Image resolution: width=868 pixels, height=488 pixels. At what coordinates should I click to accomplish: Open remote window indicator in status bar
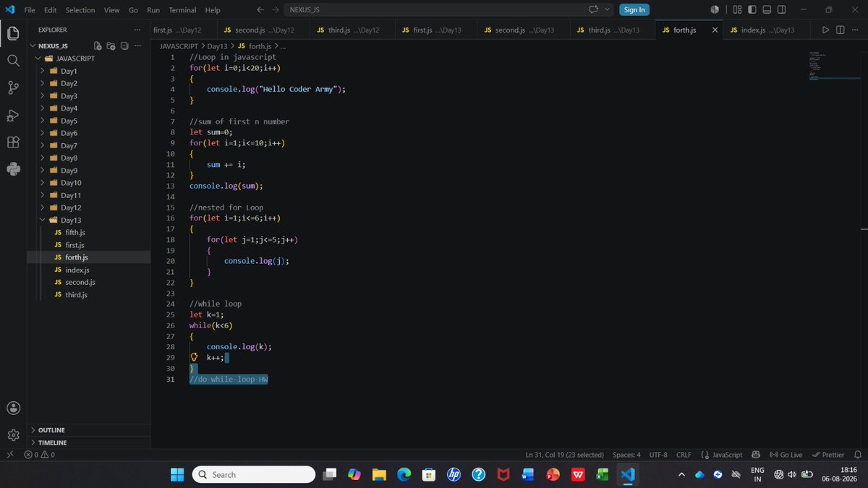click(9, 455)
